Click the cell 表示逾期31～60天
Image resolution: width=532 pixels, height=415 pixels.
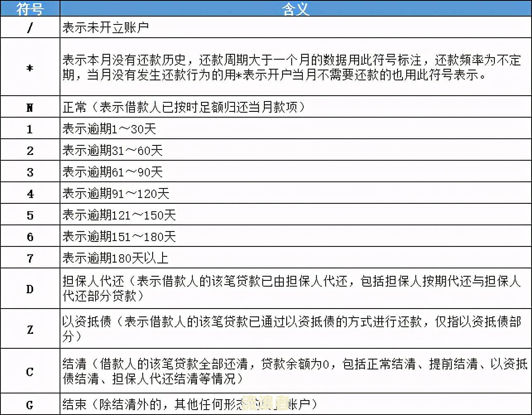(296, 150)
